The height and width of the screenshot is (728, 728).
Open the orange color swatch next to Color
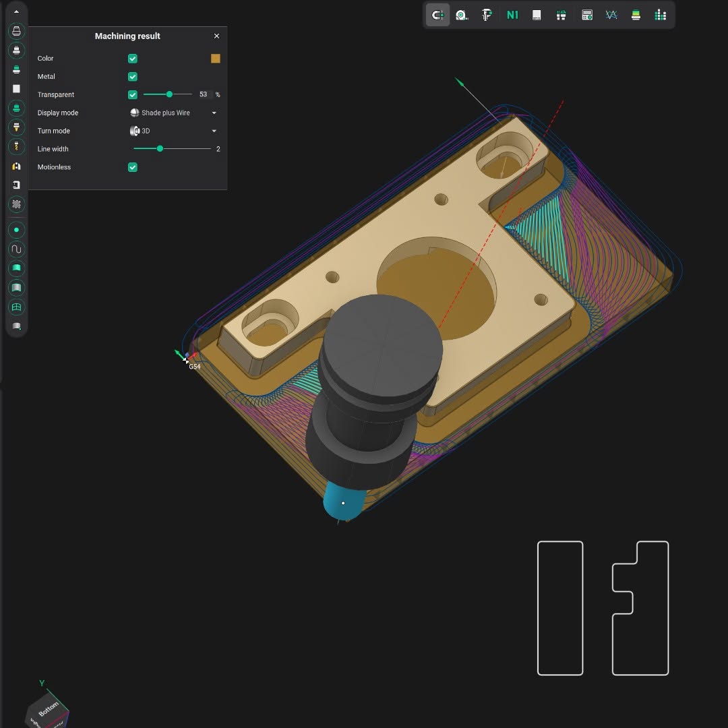[215, 59]
